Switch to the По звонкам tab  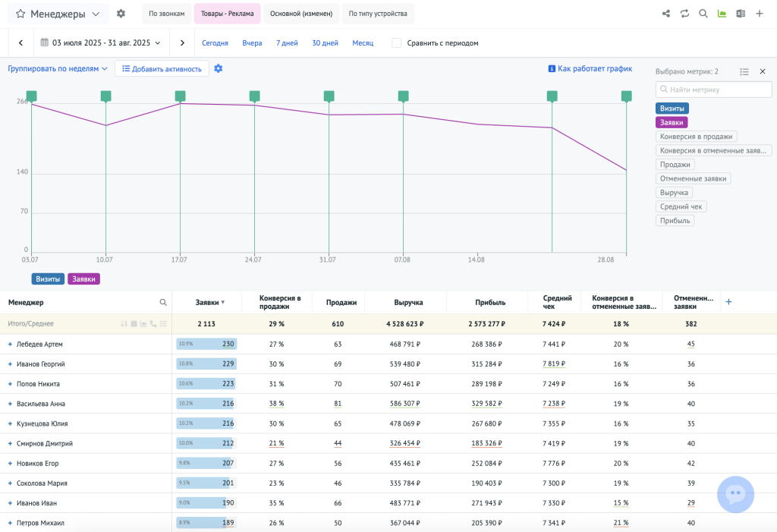[166, 14]
